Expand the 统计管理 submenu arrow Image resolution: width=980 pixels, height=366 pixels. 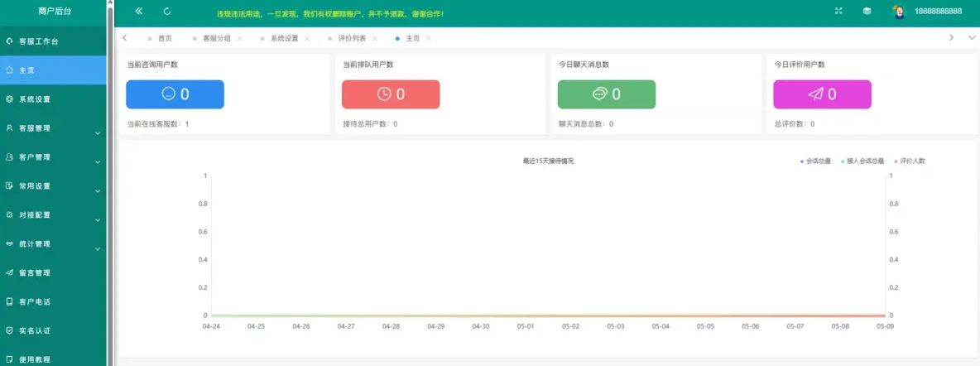[x=98, y=249]
